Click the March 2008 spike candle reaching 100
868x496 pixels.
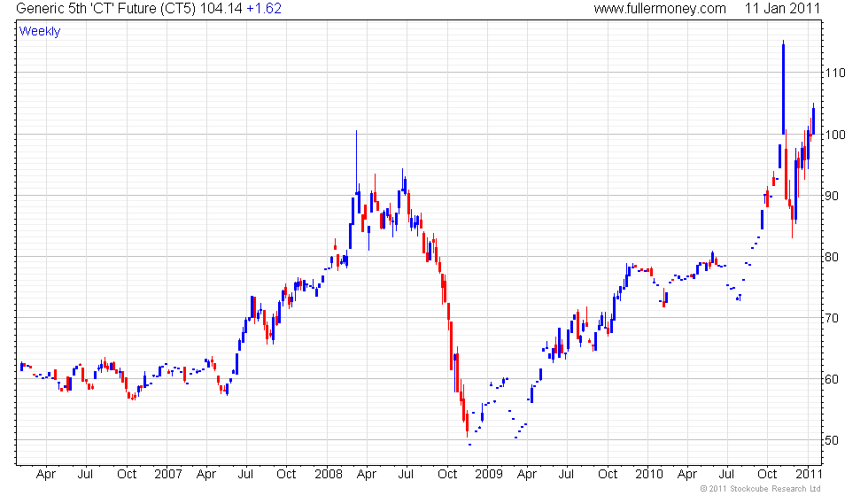coord(356,162)
